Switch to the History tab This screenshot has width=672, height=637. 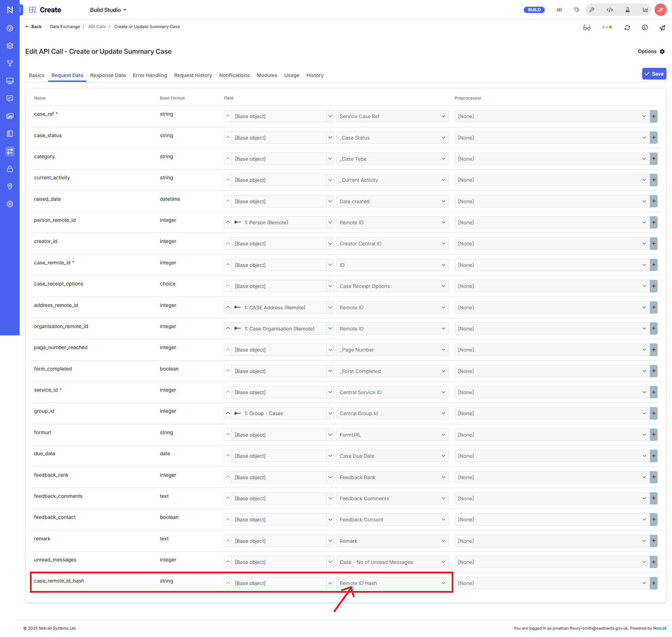click(x=315, y=75)
